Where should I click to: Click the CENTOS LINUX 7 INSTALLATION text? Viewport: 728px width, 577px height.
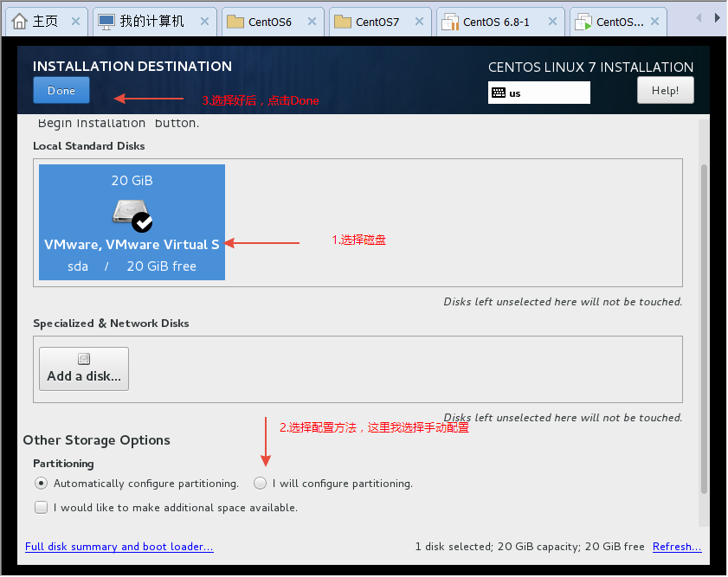(x=590, y=67)
